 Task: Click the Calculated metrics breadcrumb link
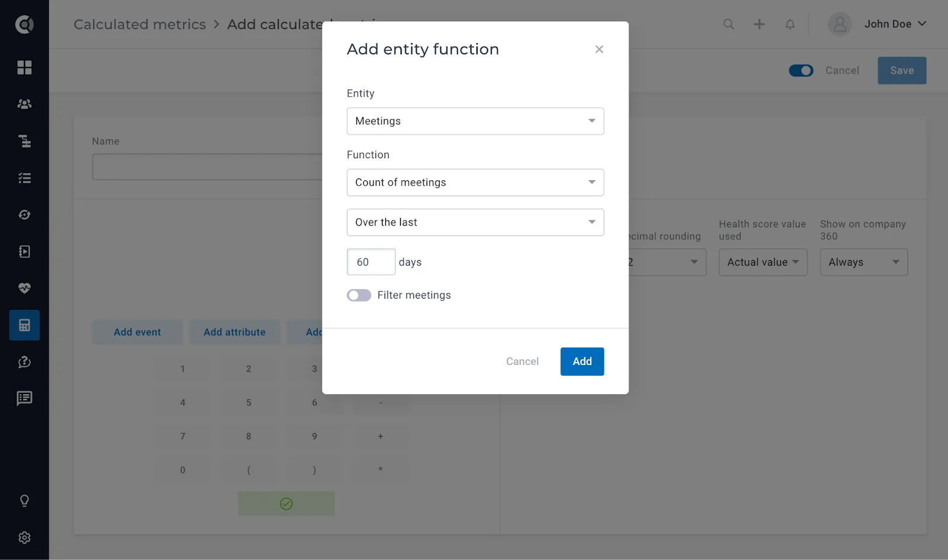click(x=140, y=24)
